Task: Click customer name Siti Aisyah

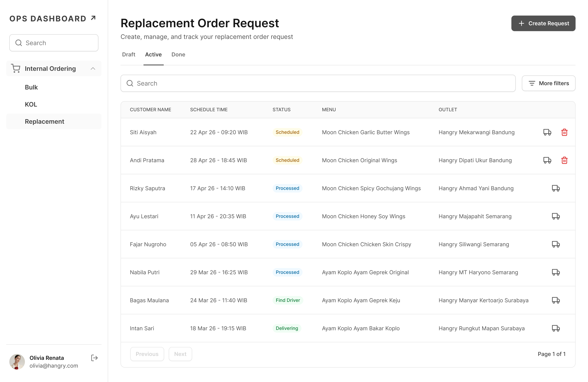Action: click(x=143, y=132)
